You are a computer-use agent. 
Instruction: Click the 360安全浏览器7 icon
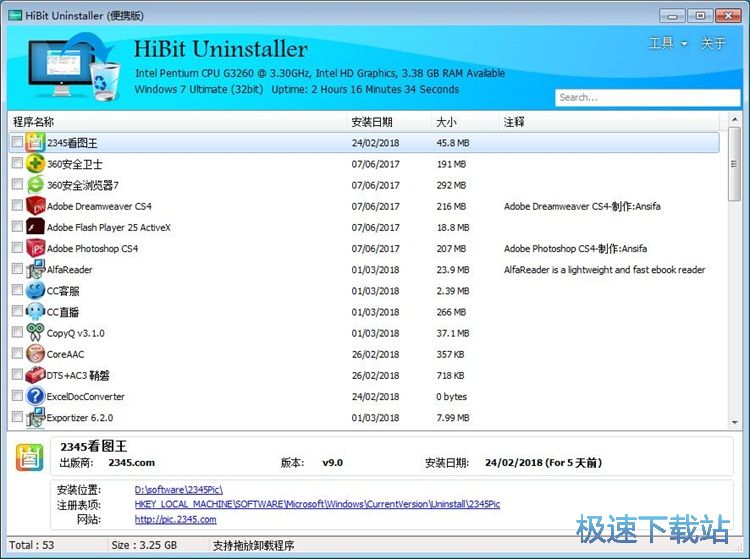pos(35,185)
